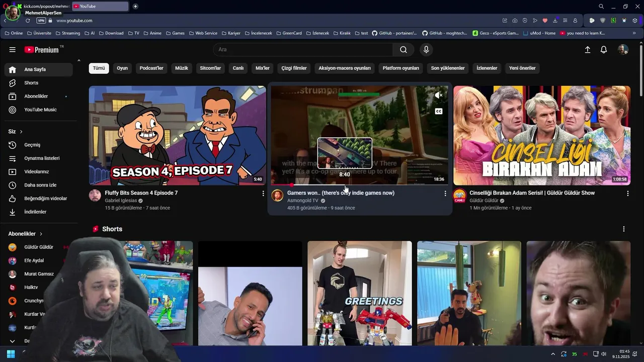Open the GREETINGS Transformers short thumbnail
The image size is (644, 362).
tap(360, 293)
